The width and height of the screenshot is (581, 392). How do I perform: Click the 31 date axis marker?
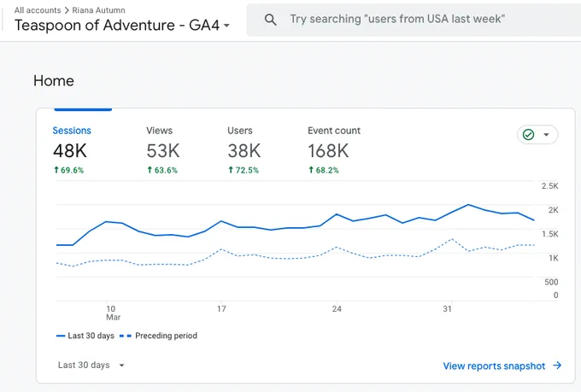[x=447, y=309]
